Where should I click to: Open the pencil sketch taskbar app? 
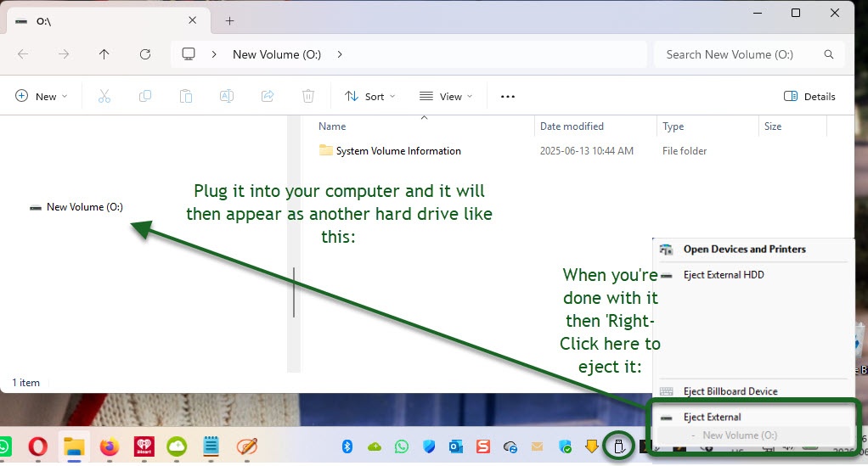247,446
